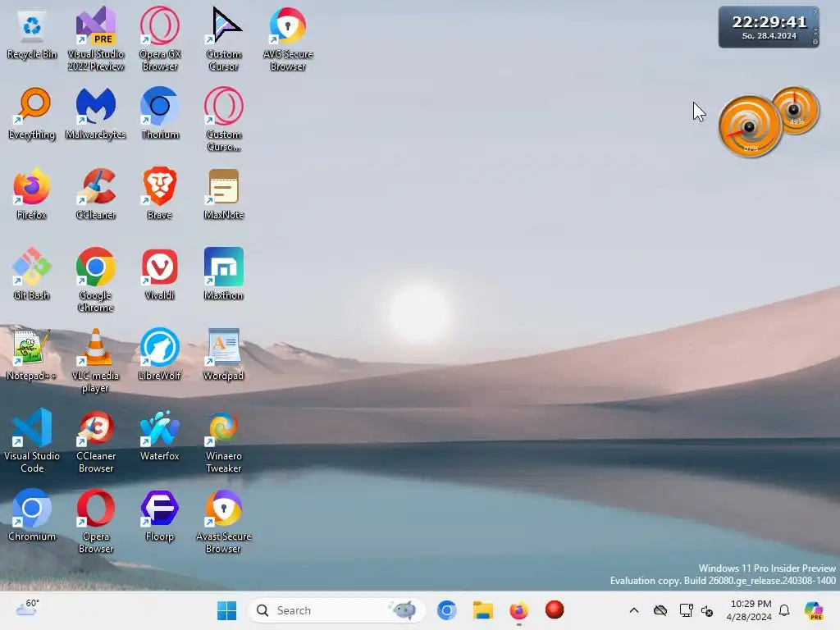Open the taskbar clock showing 10:29 PM
The width and height of the screenshot is (840, 630).
(x=750, y=610)
